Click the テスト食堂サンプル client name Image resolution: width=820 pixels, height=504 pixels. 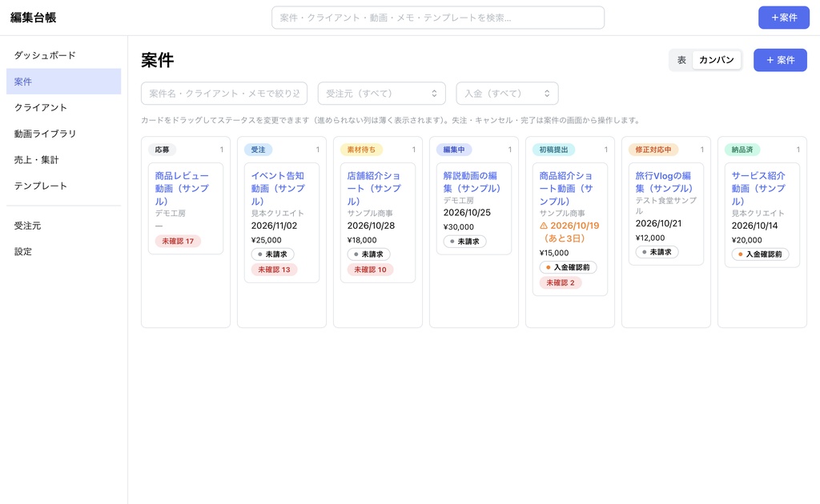(665, 206)
